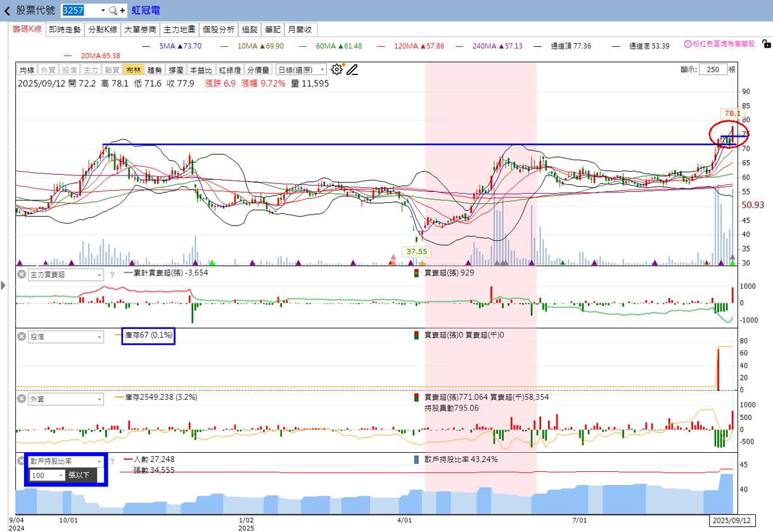
Task: Close the 外資 indicator panel
Action: click(x=21, y=399)
